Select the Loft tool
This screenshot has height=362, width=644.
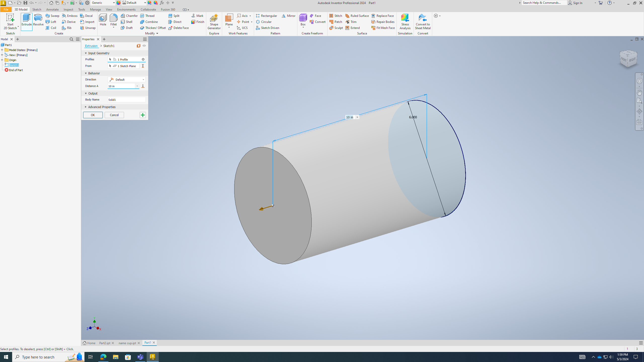pos(51,22)
